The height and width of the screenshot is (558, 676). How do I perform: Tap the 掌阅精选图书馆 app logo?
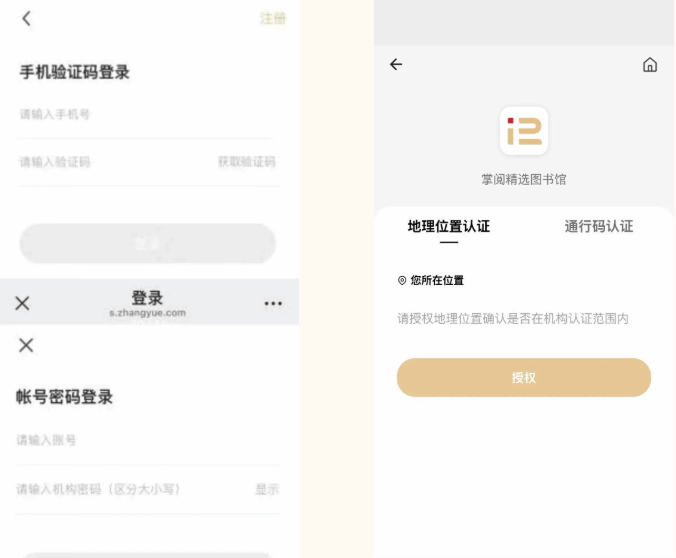click(x=524, y=131)
